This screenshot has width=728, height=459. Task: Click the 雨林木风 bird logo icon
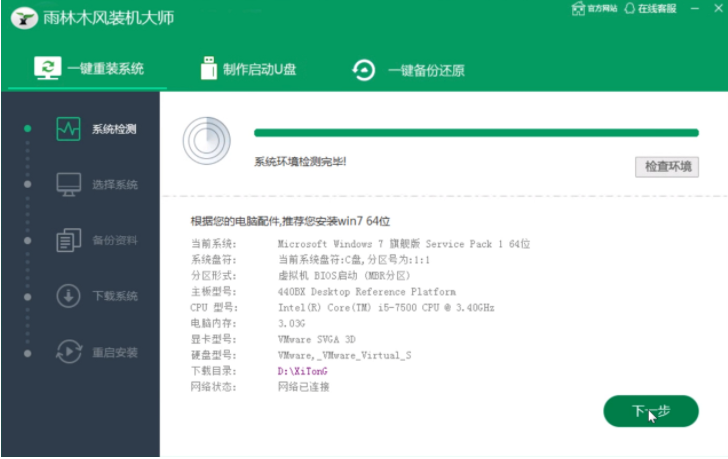click(x=24, y=18)
